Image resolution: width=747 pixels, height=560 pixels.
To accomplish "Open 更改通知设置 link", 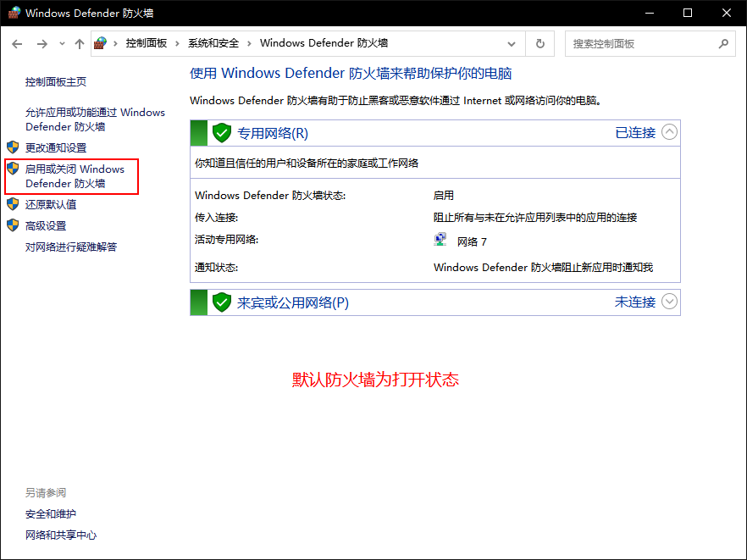I will (x=56, y=147).
